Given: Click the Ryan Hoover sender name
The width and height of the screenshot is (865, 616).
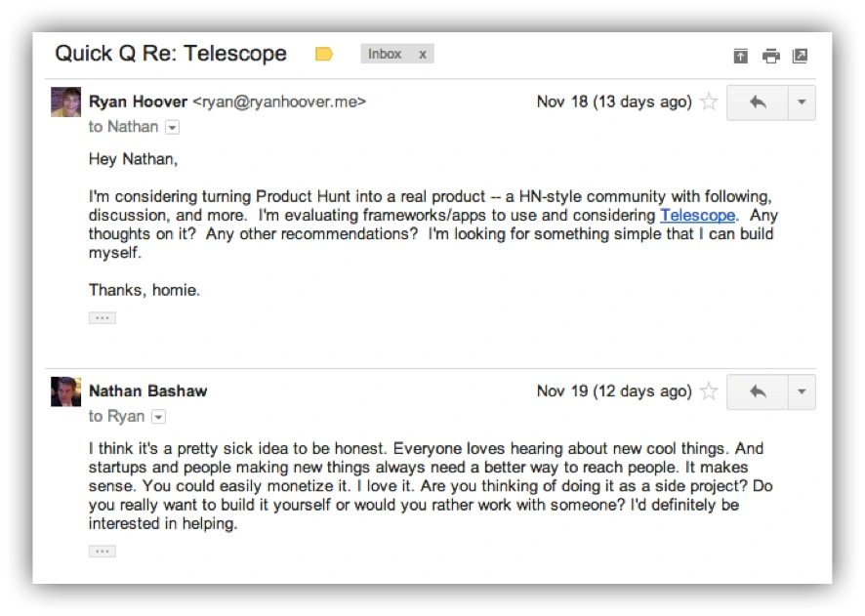Looking at the screenshot, I should click(x=138, y=102).
